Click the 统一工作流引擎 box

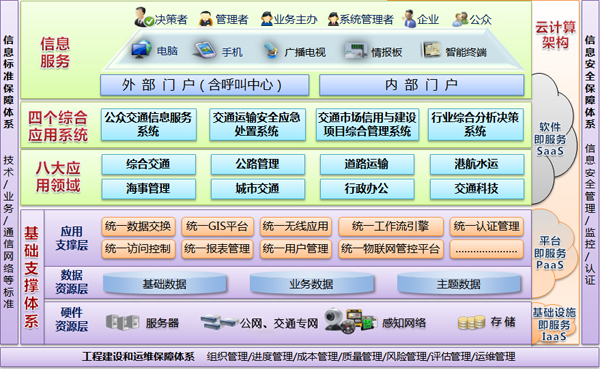pos(391,226)
